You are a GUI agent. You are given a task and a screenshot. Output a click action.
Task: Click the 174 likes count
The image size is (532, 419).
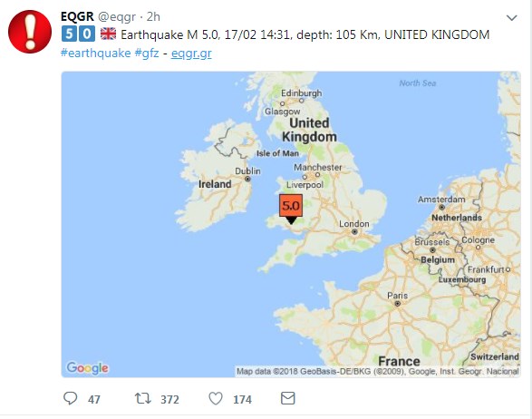tap(242, 399)
